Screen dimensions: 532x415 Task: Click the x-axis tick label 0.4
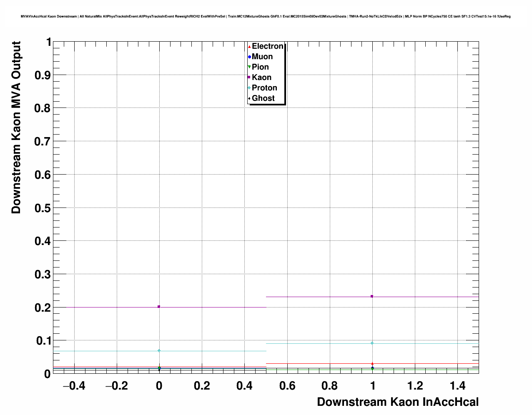[x=244, y=386]
